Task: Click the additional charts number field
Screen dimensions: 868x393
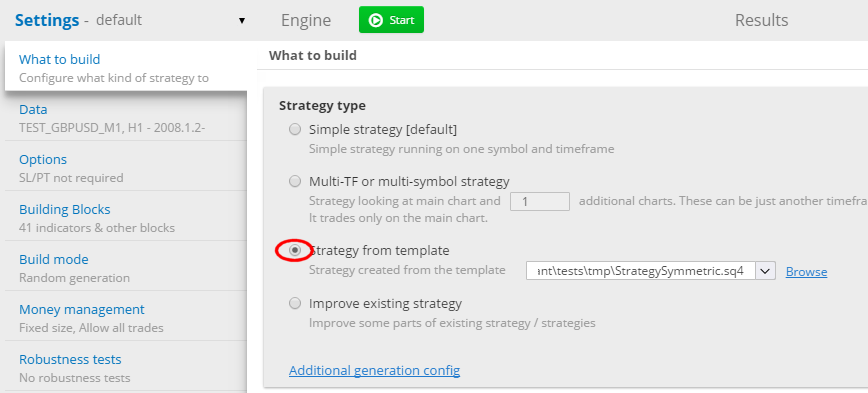Action: click(x=540, y=201)
